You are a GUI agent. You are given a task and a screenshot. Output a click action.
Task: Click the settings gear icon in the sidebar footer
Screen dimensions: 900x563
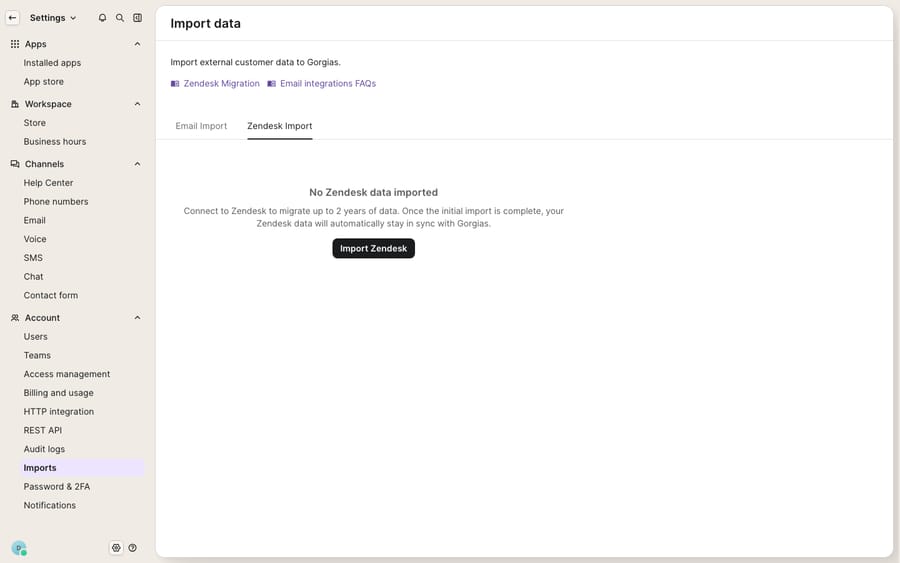pyautogui.click(x=117, y=548)
